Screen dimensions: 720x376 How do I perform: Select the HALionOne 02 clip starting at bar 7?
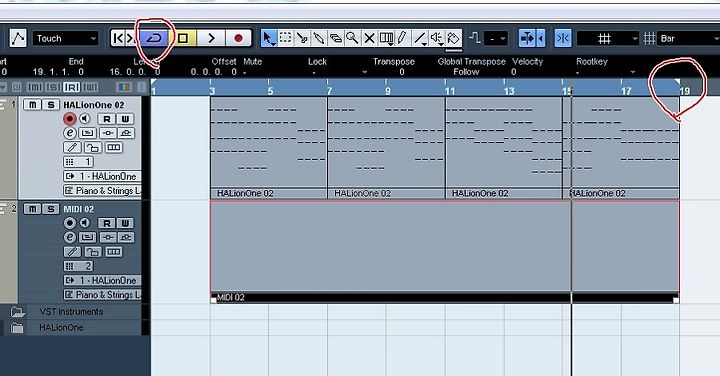(386, 147)
